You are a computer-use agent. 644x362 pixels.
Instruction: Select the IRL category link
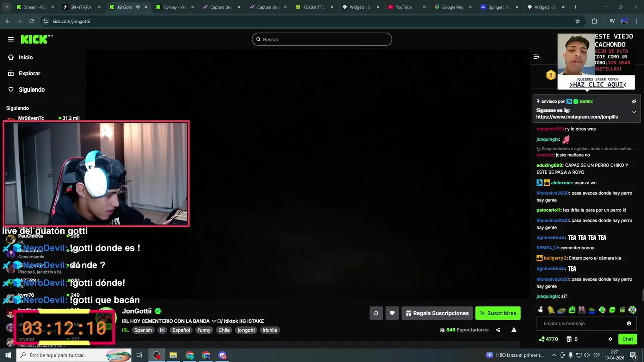125,330
